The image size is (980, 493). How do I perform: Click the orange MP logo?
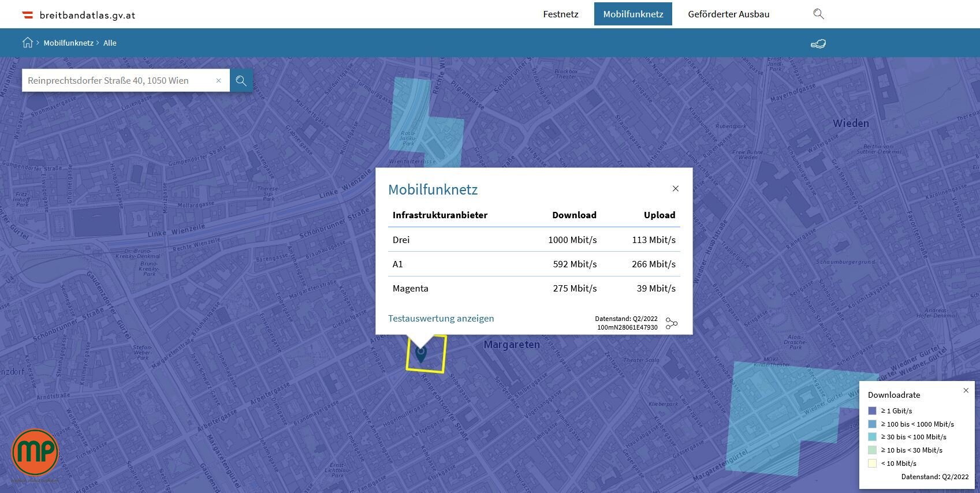tap(35, 453)
